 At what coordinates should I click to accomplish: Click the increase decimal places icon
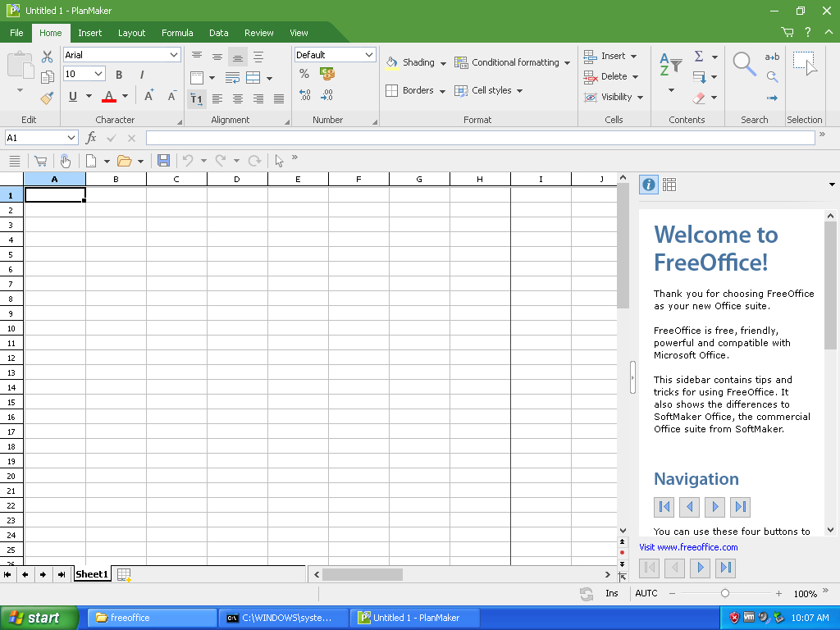(304, 95)
